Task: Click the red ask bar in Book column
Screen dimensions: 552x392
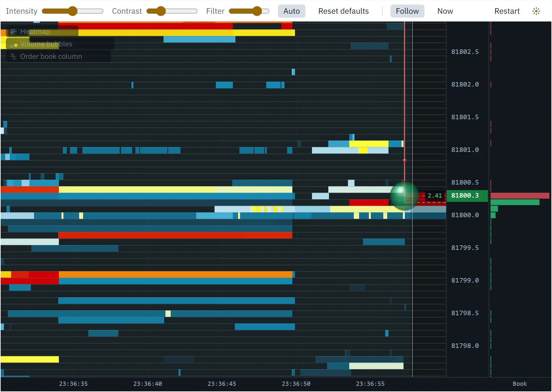Action: pyautogui.click(x=520, y=196)
